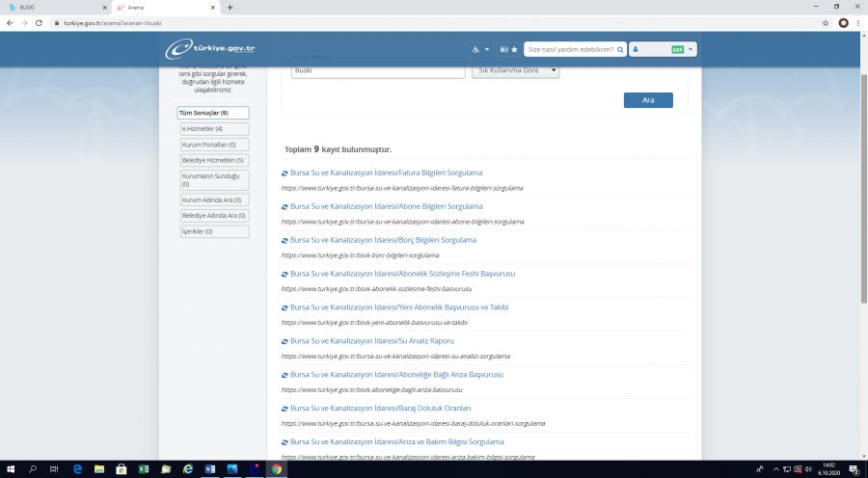The image size is (868, 478).
Task: Reload the page with the refresh icon
Action: point(39,23)
